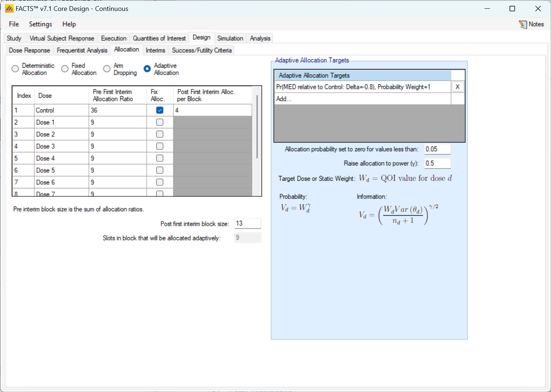Viewport: 551px width, 392px height.
Task: Uncheck Fix Alloc. for Control row
Action: (x=160, y=110)
